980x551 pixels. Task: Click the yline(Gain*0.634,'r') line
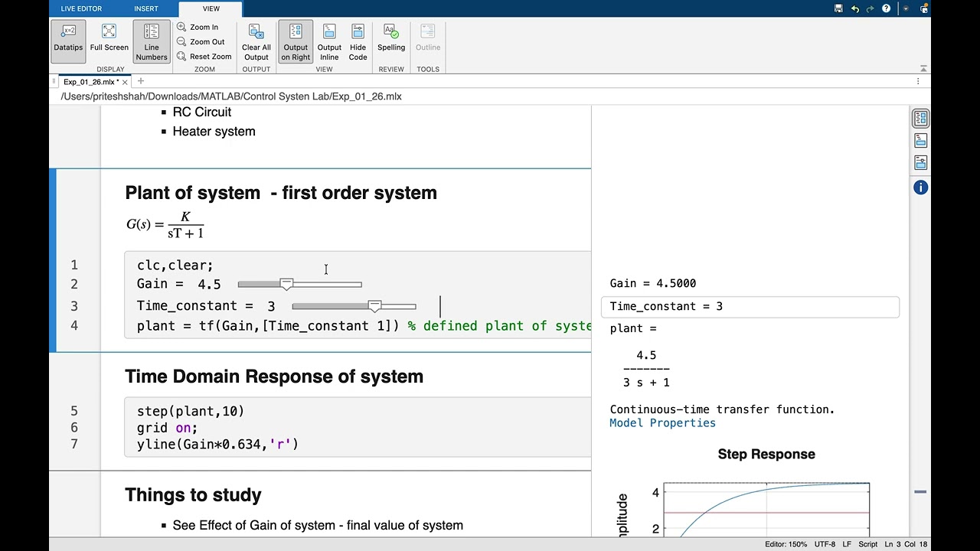click(217, 445)
